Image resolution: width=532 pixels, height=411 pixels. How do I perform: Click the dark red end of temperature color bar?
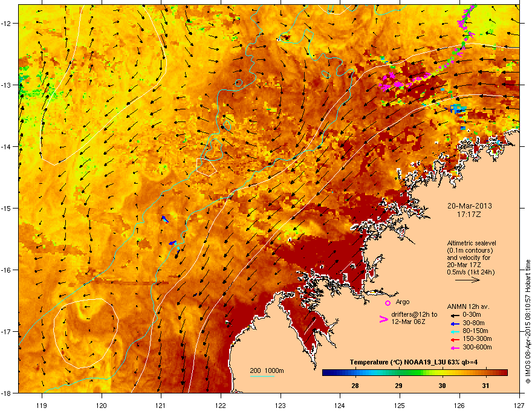pyautogui.click(x=503, y=373)
